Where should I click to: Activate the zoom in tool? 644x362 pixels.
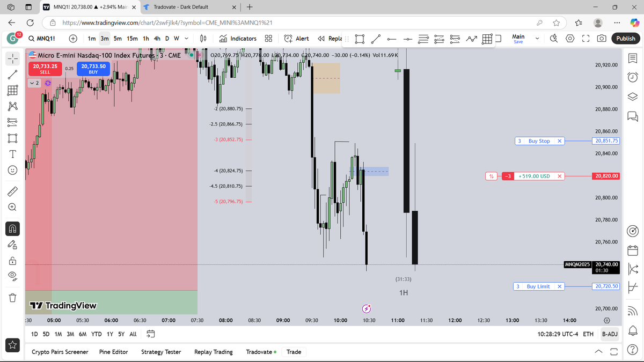pyautogui.click(x=13, y=207)
